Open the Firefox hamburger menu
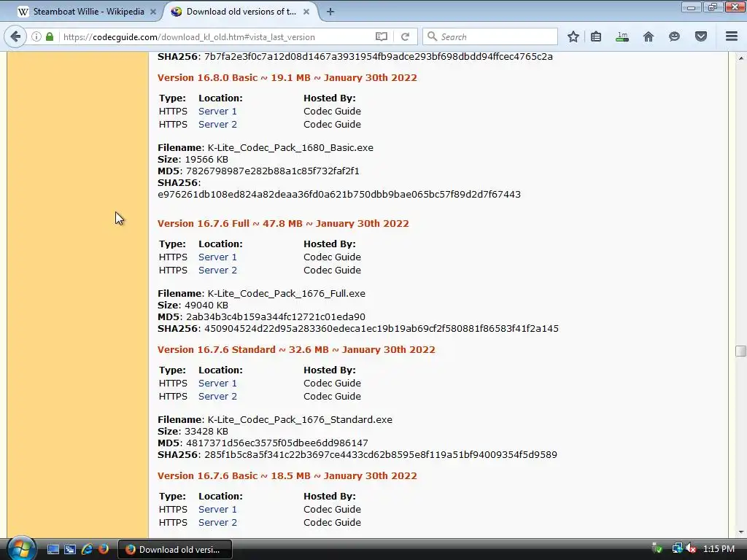This screenshot has height=560, width=747. 732,36
